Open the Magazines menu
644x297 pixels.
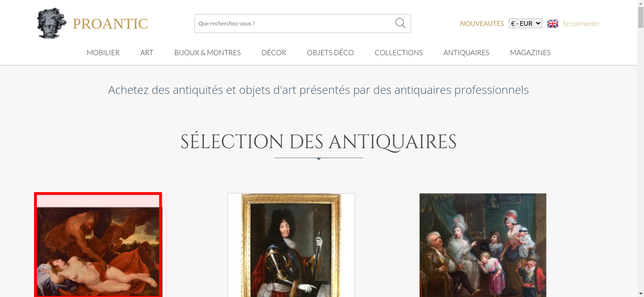(530, 52)
